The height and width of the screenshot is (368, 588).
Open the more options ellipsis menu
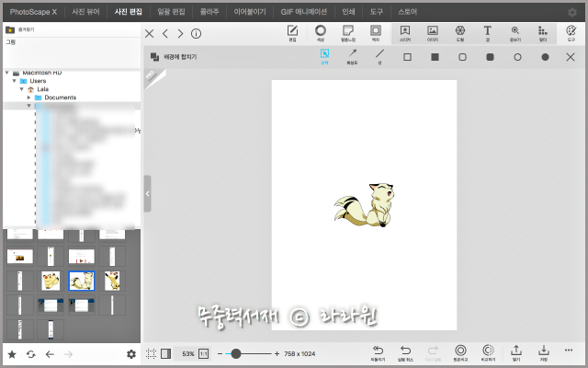pos(569,351)
